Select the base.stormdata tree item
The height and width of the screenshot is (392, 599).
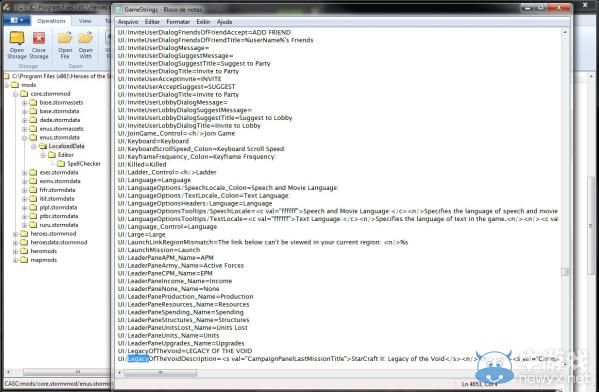(x=59, y=111)
